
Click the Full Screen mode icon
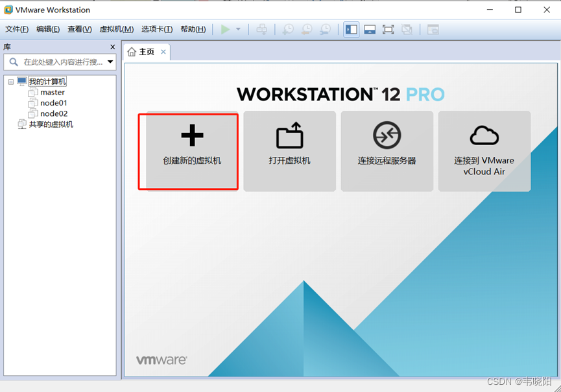tap(388, 29)
